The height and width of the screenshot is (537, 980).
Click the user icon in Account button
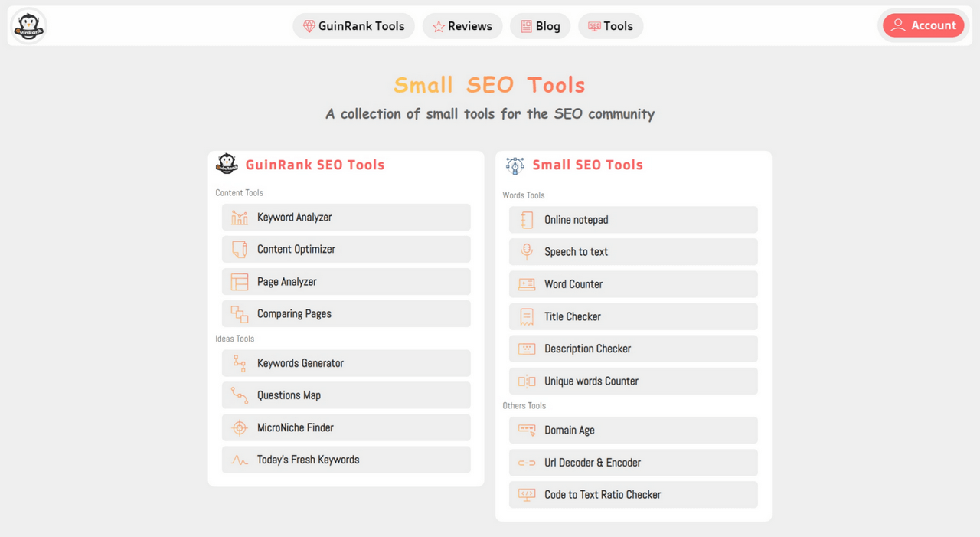(x=899, y=25)
